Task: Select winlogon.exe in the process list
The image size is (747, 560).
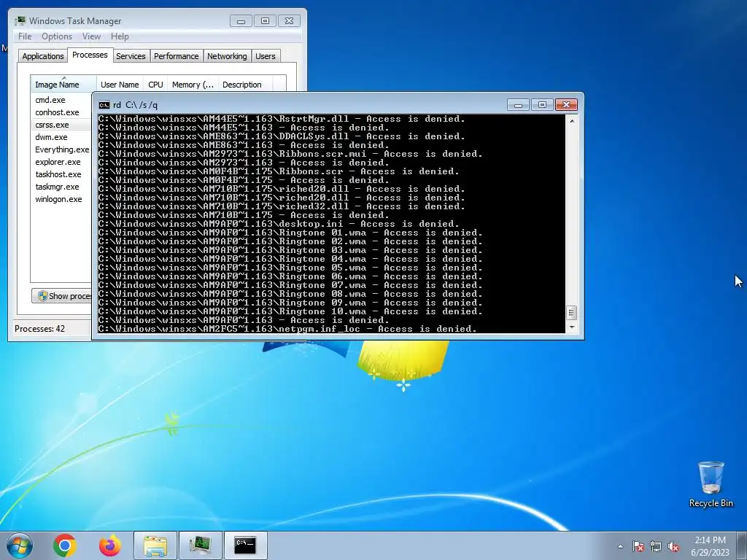Action: 58,199
